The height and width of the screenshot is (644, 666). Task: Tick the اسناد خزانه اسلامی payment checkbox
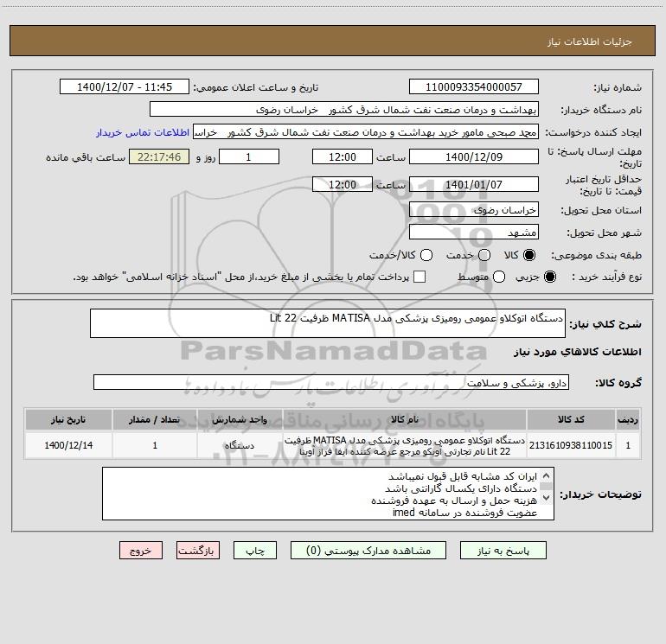[419, 277]
